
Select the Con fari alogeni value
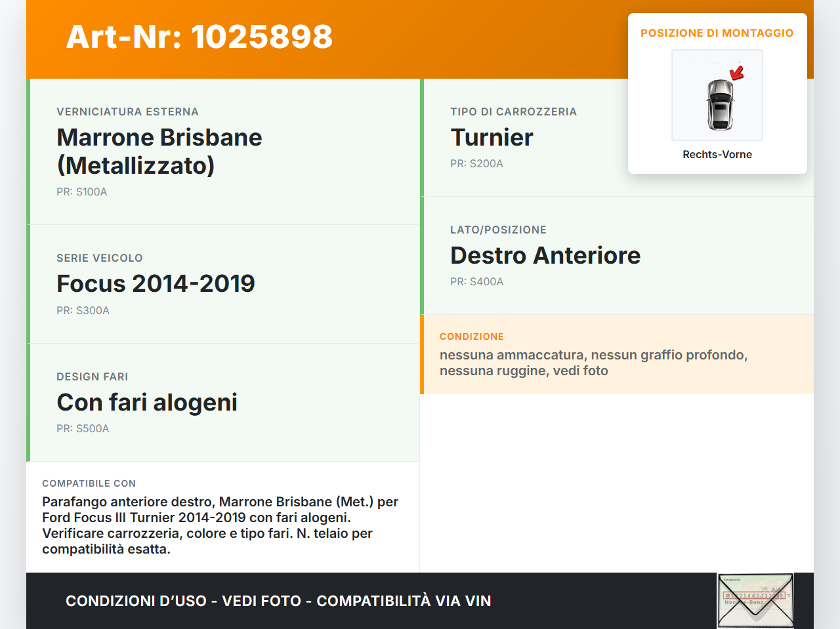click(x=147, y=402)
